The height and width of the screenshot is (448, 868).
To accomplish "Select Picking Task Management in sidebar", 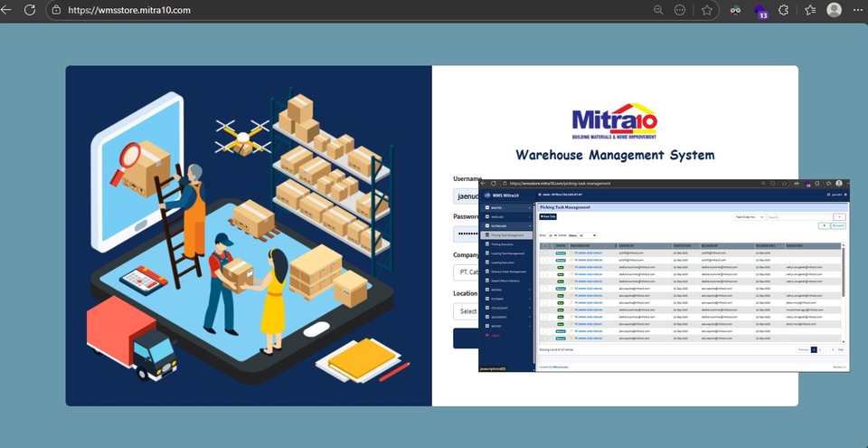I will coord(507,235).
